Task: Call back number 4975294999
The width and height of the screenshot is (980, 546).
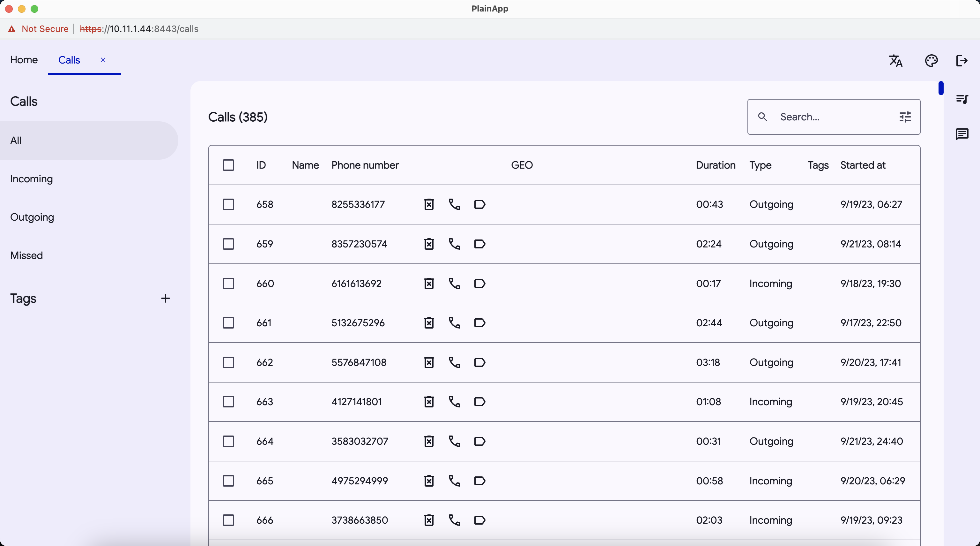Action: pyautogui.click(x=454, y=481)
